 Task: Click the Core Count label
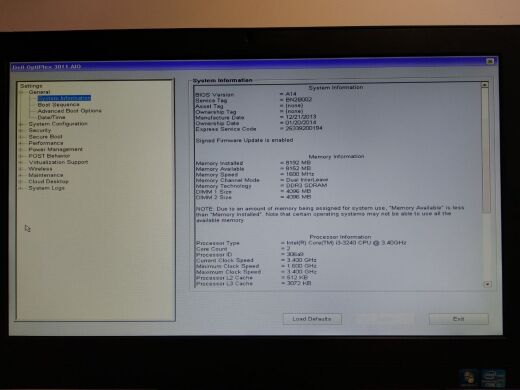[212, 249]
